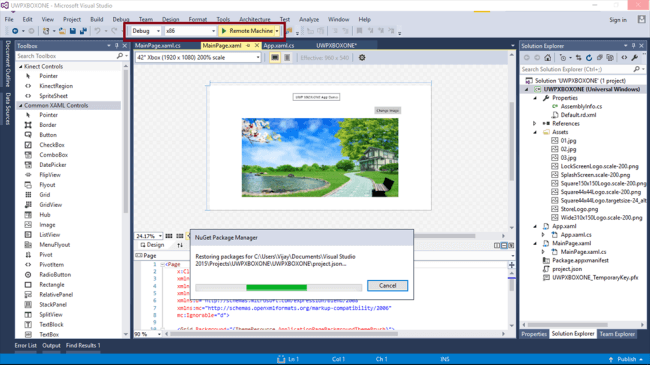The image size is (650, 365).
Task: Open the Error List tab
Action: coord(26,346)
